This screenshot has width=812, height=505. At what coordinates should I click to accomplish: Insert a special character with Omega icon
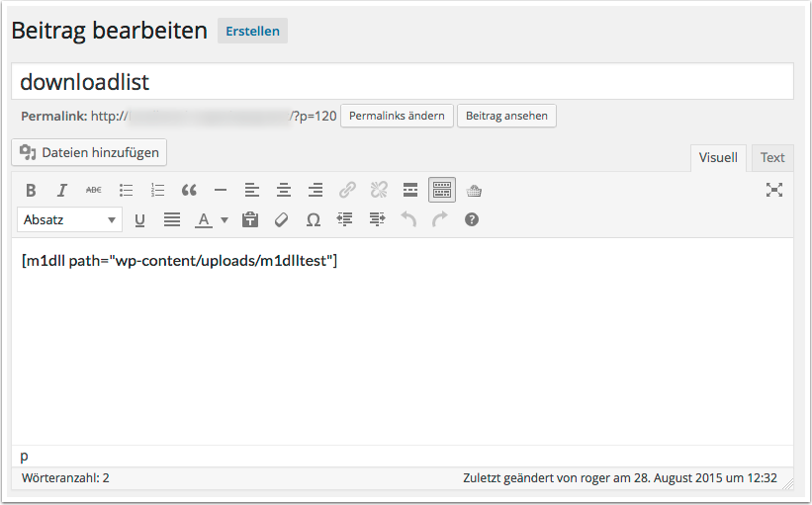coord(313,220)
